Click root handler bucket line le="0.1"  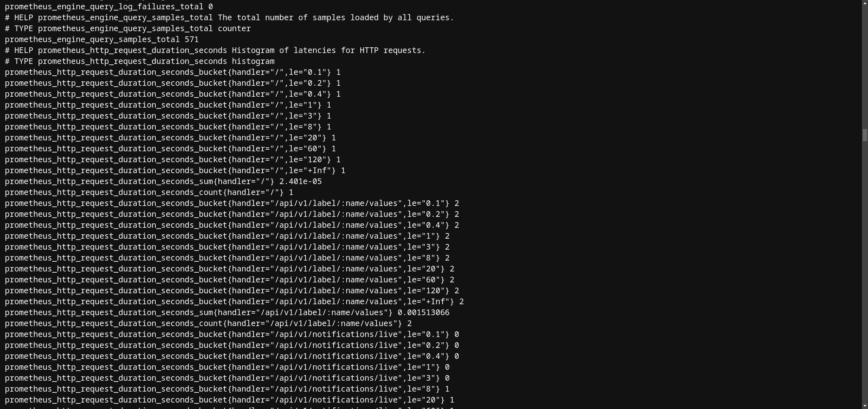172,72
